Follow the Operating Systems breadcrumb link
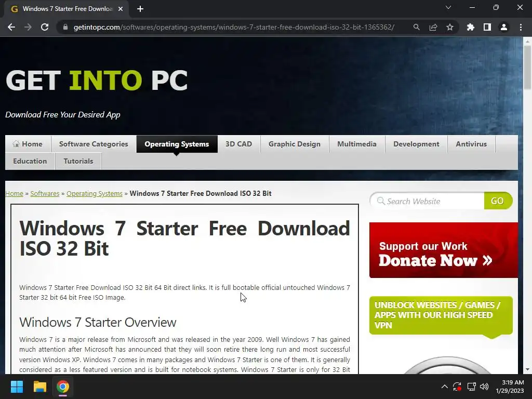 coord(95,193)
